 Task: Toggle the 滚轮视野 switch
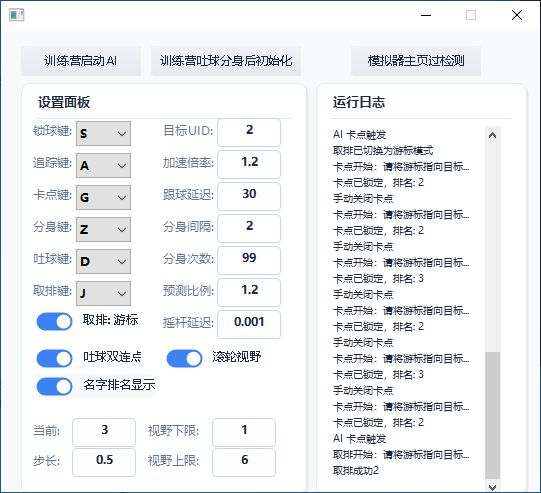point(184,358)
